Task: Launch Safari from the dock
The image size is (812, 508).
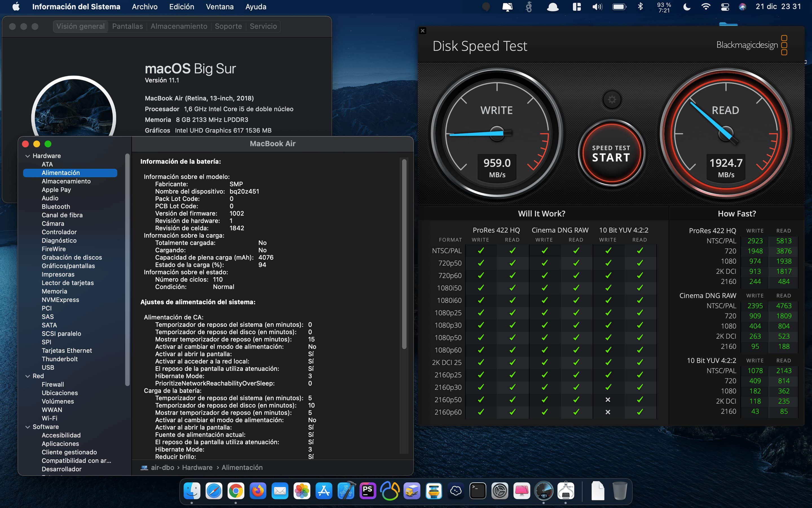Action: [x=214, y=491]
